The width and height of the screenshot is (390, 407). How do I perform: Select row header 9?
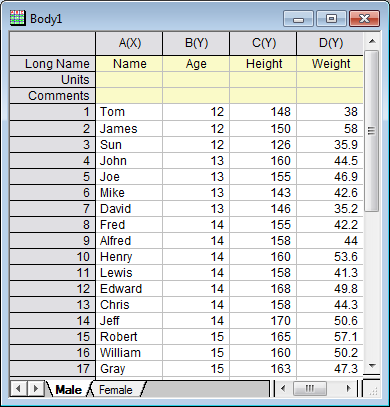click(53, 241)
